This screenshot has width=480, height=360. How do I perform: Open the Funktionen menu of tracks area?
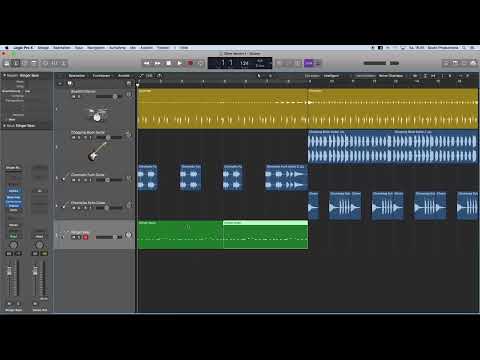point(101,76)
